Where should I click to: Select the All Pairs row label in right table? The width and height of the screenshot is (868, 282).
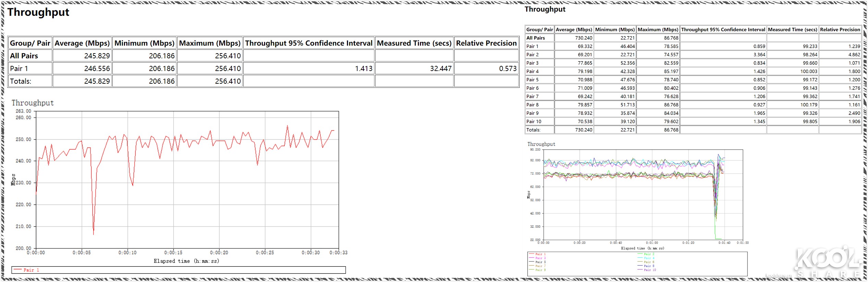click(535, 38)
